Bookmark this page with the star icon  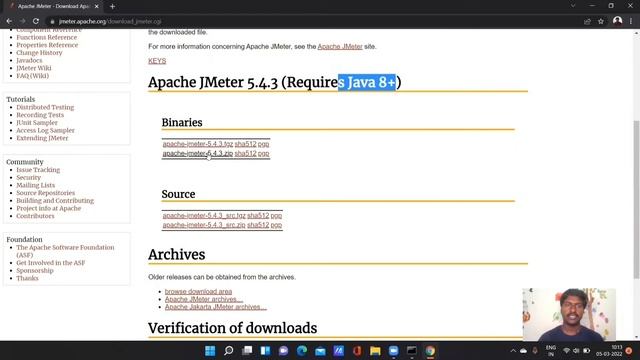coord(601,21)
